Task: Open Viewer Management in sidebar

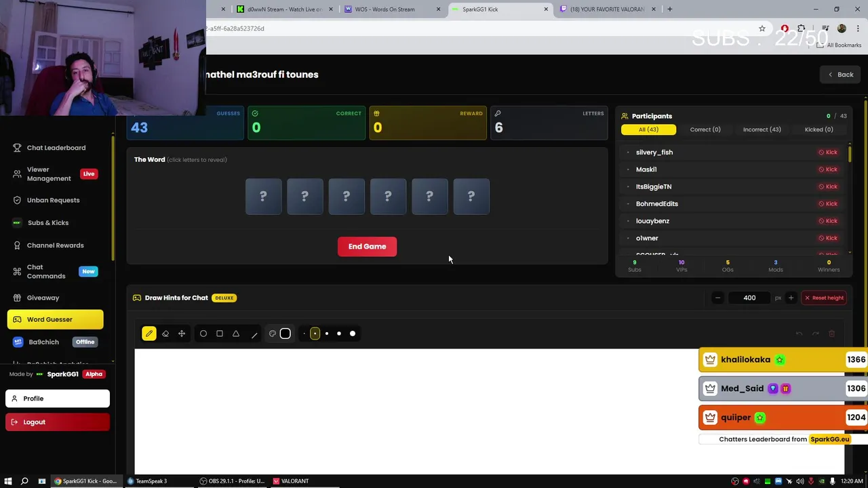Action: [54, 174]
